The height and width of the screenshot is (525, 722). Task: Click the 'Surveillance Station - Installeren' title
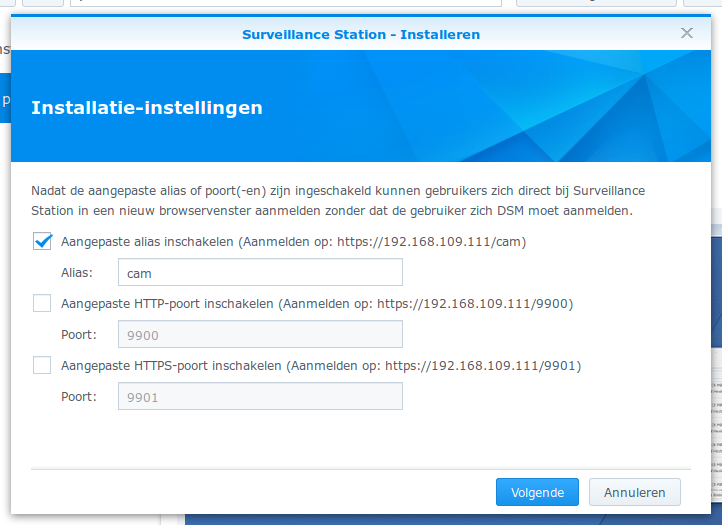361,35
